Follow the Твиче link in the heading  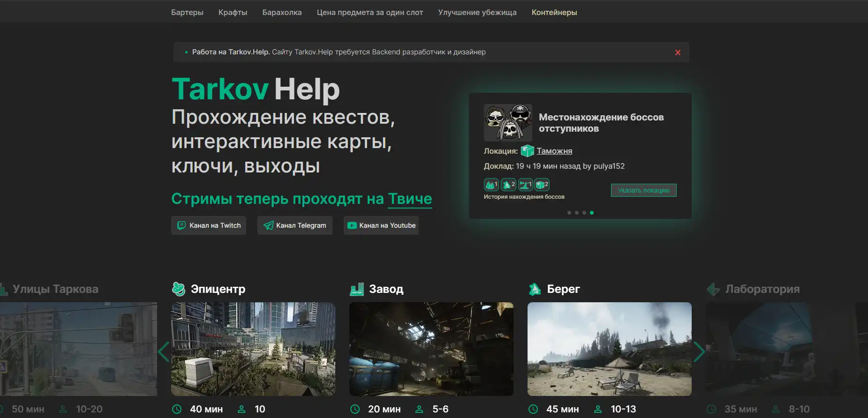tap(410, 199)
